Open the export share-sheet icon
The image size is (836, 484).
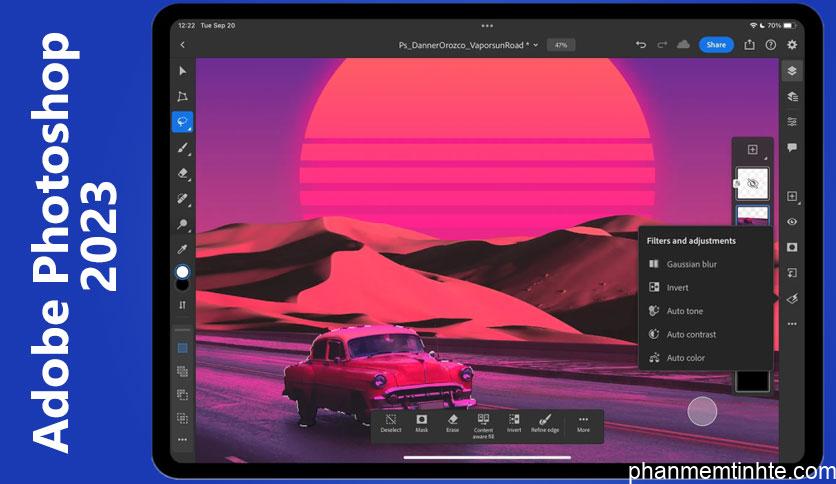(750, 45)
